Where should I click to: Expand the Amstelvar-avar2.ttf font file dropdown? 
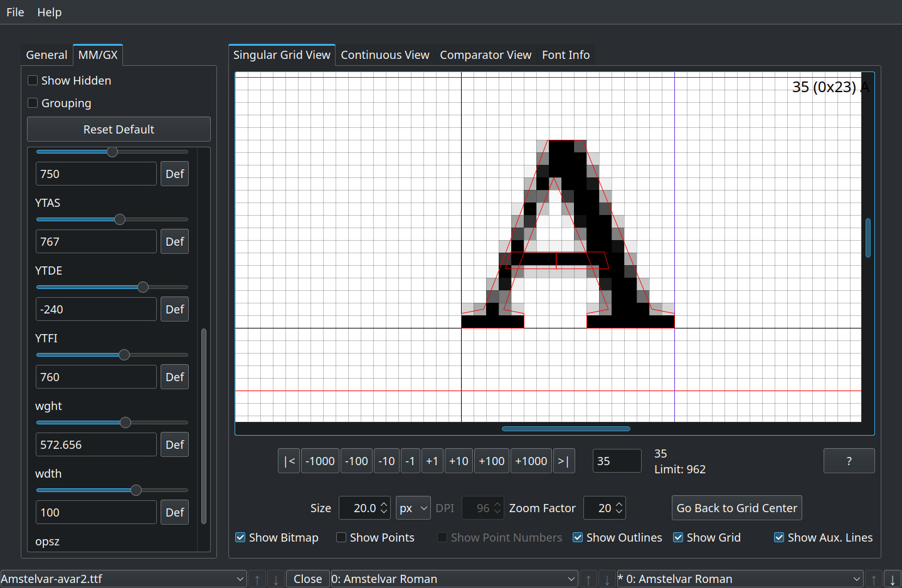(123, 579)
